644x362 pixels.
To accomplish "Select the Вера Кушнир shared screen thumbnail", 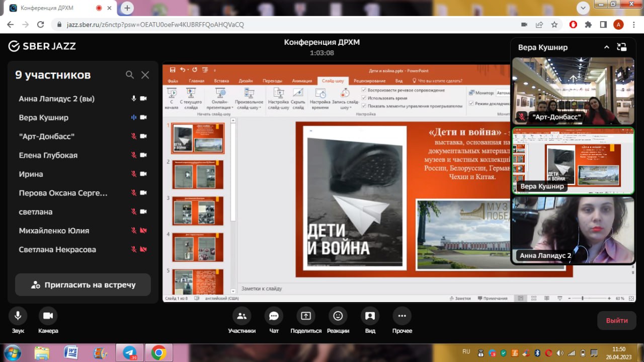I will 573,161.
